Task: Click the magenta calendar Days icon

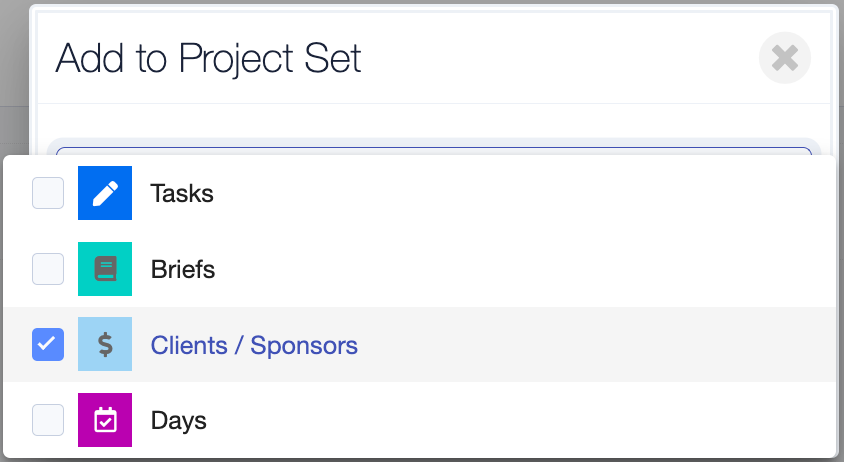Action: pos(105,420)
